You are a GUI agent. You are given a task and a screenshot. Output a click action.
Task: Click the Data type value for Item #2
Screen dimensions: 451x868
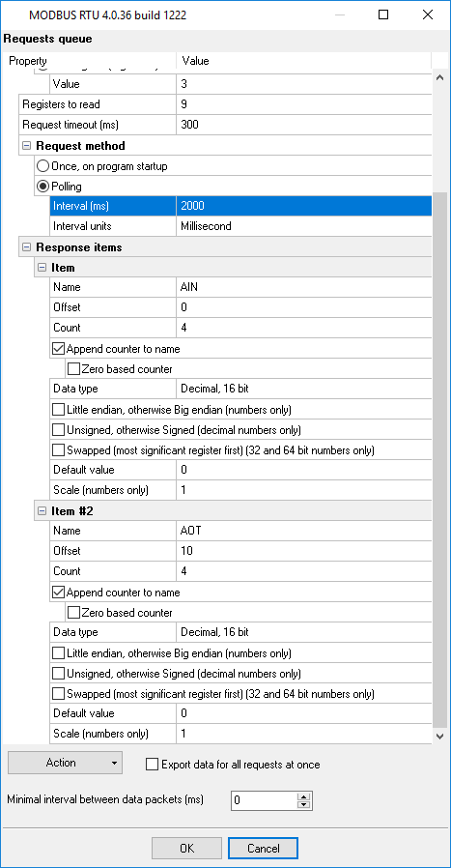pos(304,632)
